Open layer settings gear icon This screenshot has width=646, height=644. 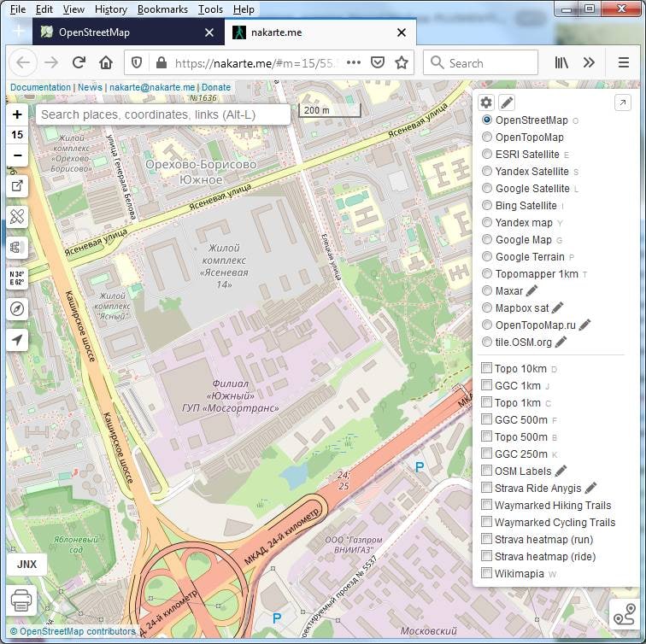(486, 102)
